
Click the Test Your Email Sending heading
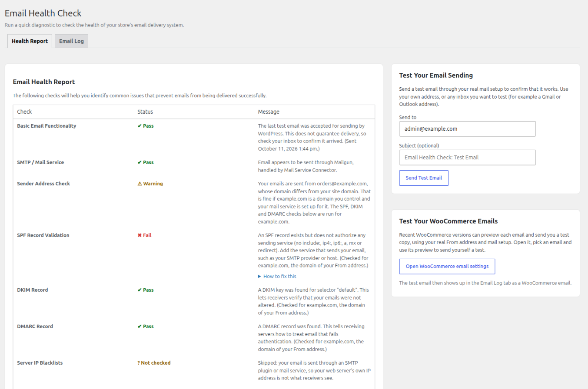436,76
